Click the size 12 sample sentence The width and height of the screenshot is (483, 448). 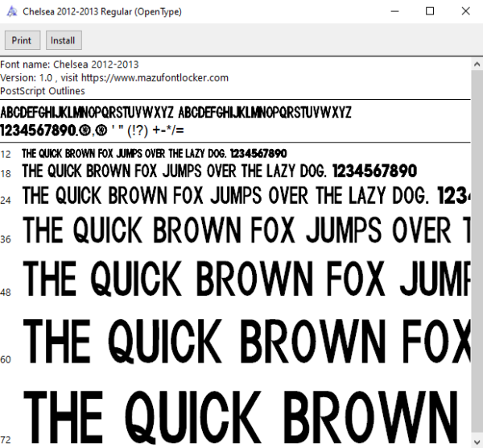[x=155, y=153]
